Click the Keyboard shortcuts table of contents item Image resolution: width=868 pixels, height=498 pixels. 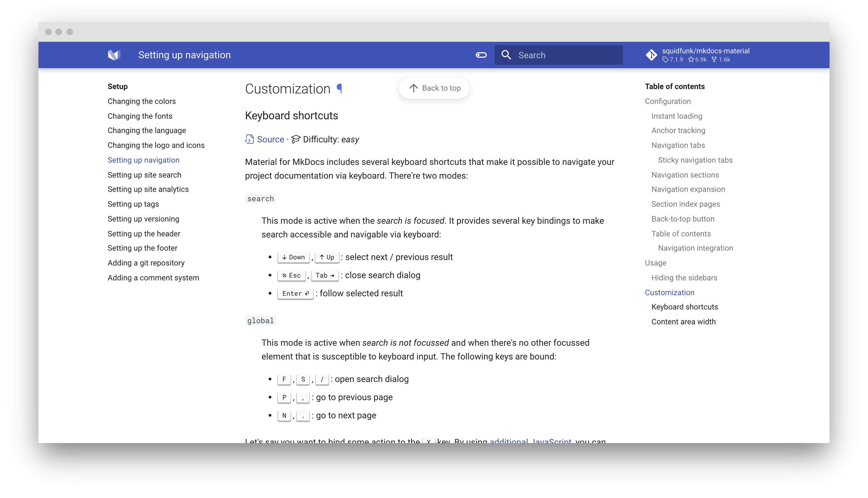(685, 306)
